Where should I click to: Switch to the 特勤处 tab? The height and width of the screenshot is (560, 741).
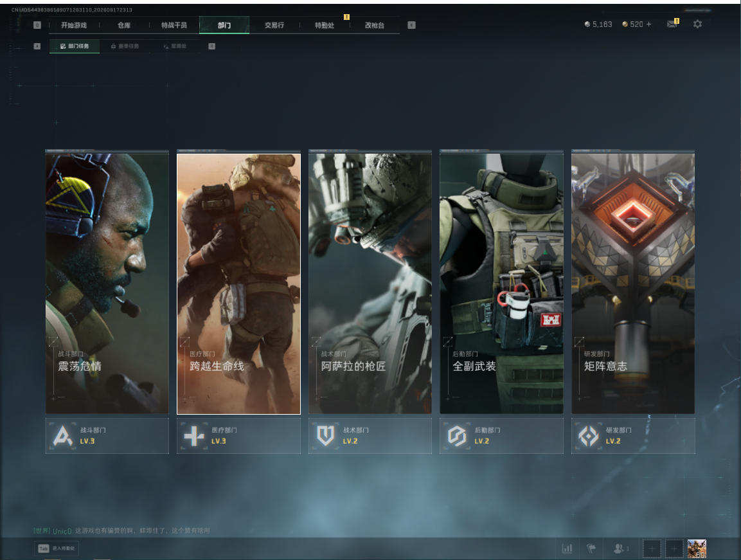click(325, 25)
